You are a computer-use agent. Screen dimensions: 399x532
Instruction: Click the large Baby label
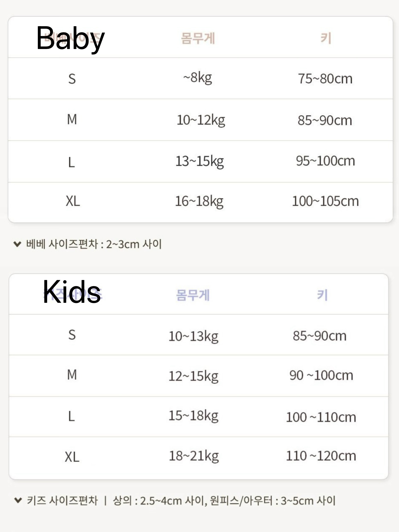click(x=70, y=38)
